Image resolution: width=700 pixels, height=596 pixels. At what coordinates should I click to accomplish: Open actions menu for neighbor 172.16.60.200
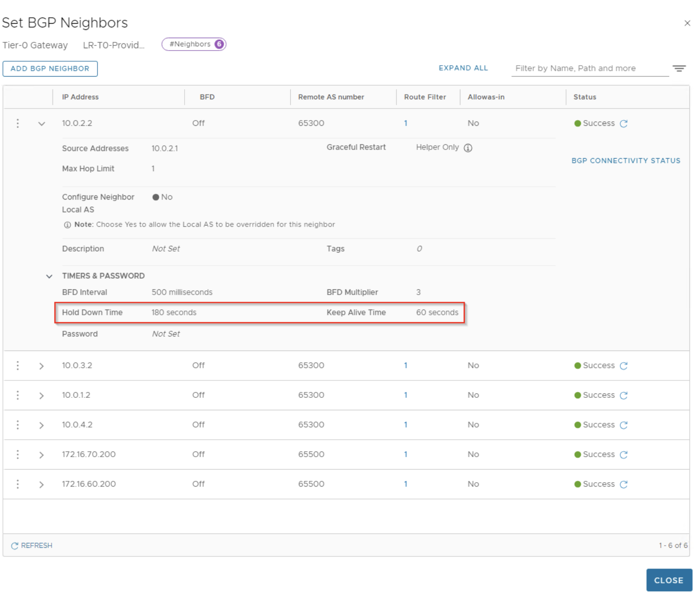18,484
